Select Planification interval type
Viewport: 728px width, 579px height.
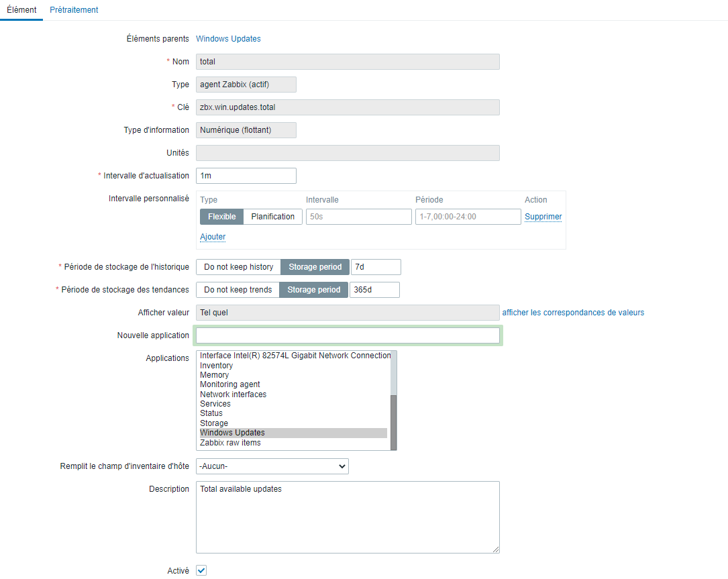pyautogui.click(x=272, y=217)
